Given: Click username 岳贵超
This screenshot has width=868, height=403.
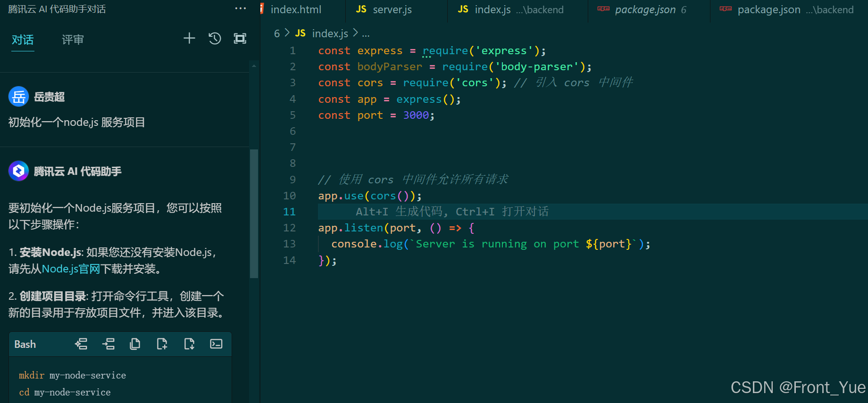Looking at the screenshot, I should point(49,97).
